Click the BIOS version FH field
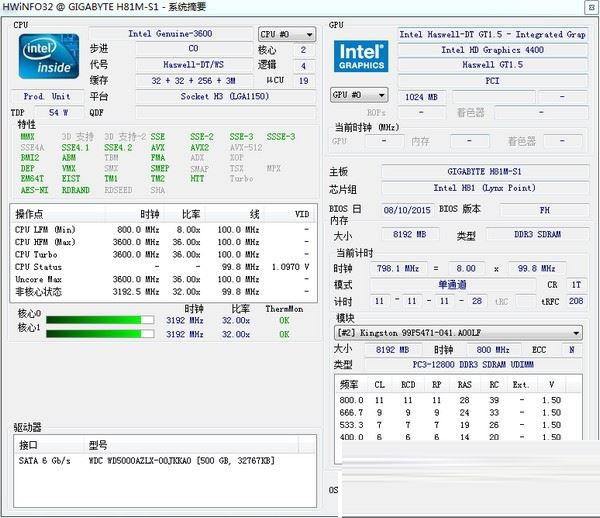600x518 pixels. click(x=545, y=210)
